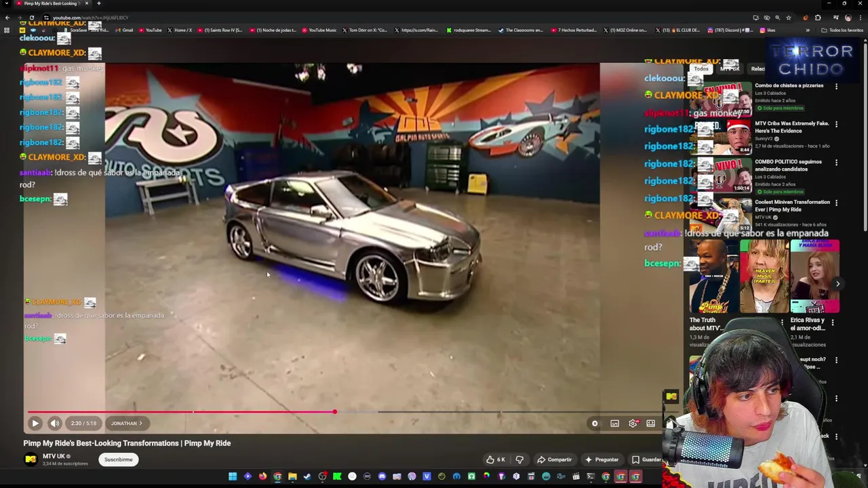
Task: Open The Truth about MTV short
Action: (713, 277)
